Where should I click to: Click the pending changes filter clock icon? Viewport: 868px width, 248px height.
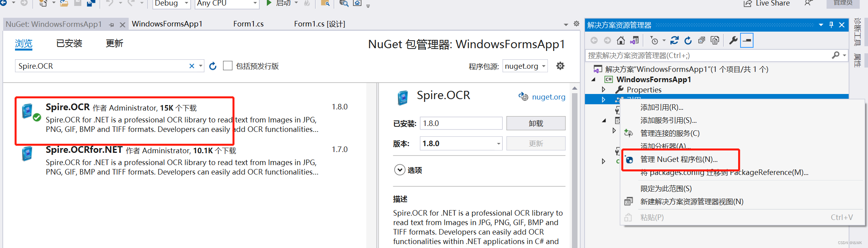[654, 40]
